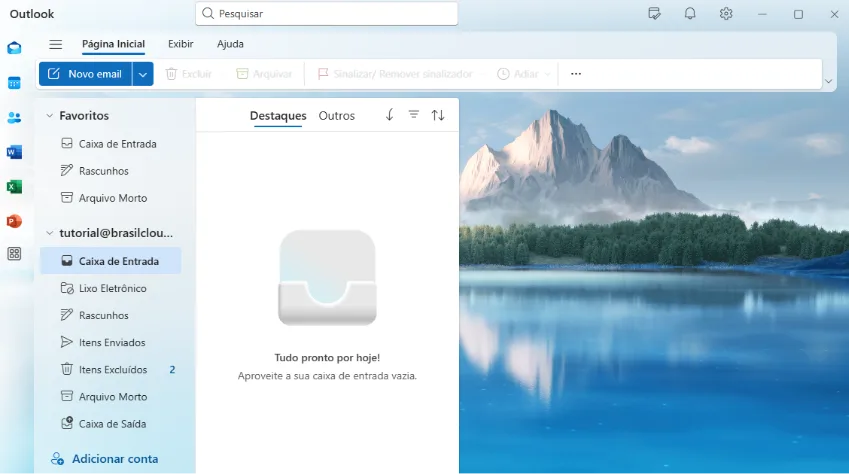Viewport: 849px width, 474px height.
Task: Open the Calendar icon in left sidebar
Action: click(14, 83)
